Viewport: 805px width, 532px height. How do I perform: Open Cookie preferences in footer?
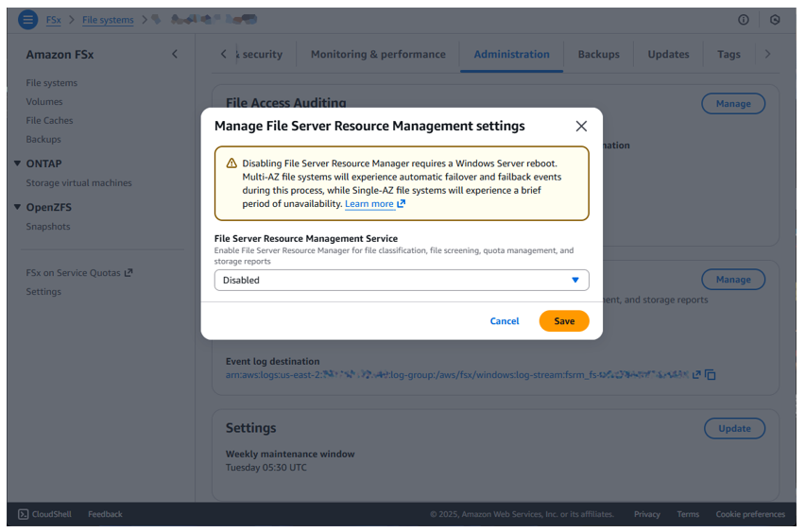[x=750, y=515]
